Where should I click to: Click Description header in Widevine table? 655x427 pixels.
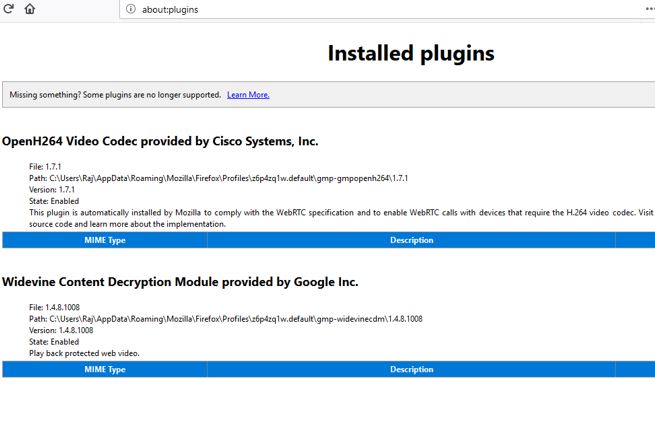[411, 369]
